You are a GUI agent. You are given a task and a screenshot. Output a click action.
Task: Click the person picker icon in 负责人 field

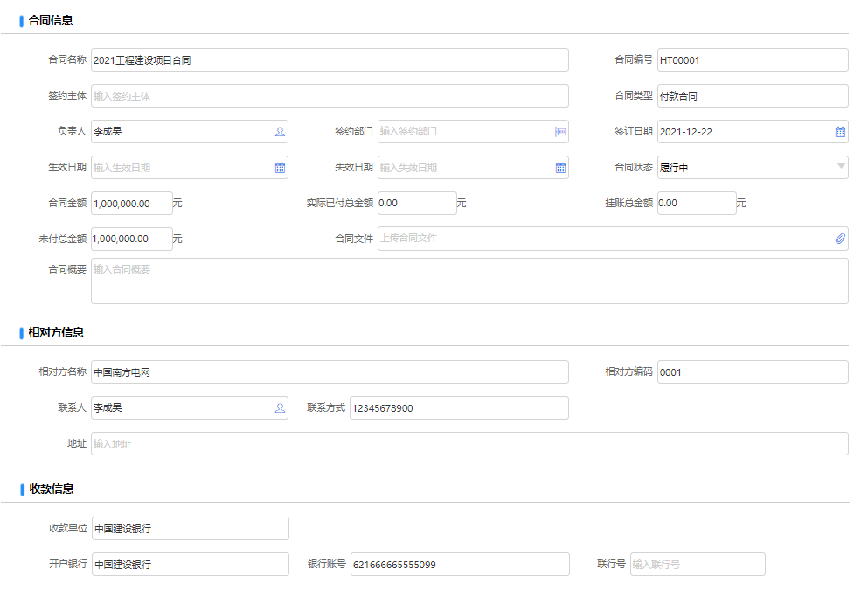(x=280, y=132)
